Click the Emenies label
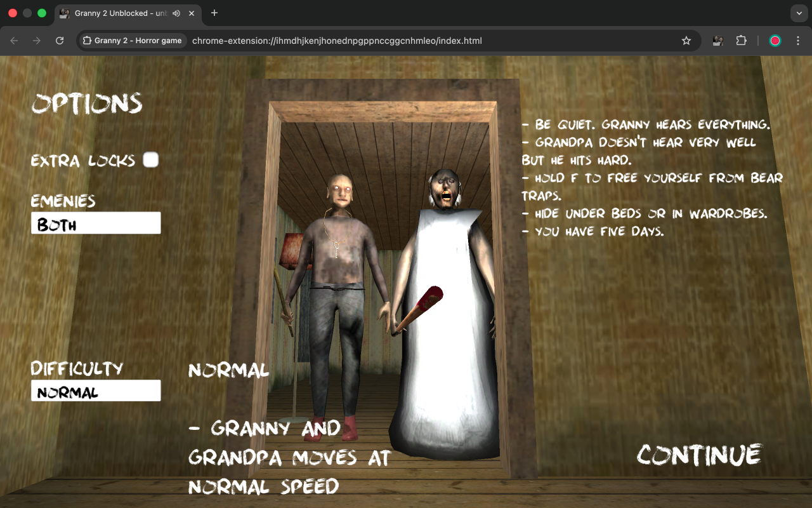 (x=63, y=201)
